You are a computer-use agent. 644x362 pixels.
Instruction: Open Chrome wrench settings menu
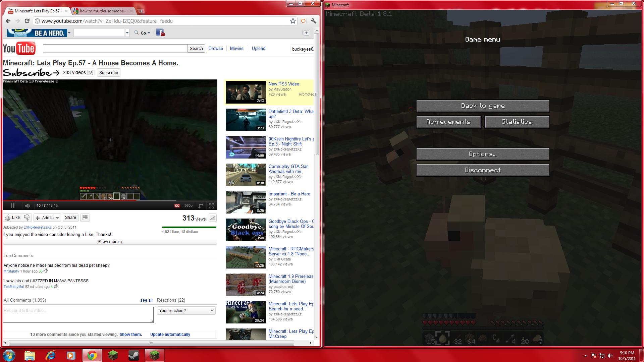(x=314, y=21)
